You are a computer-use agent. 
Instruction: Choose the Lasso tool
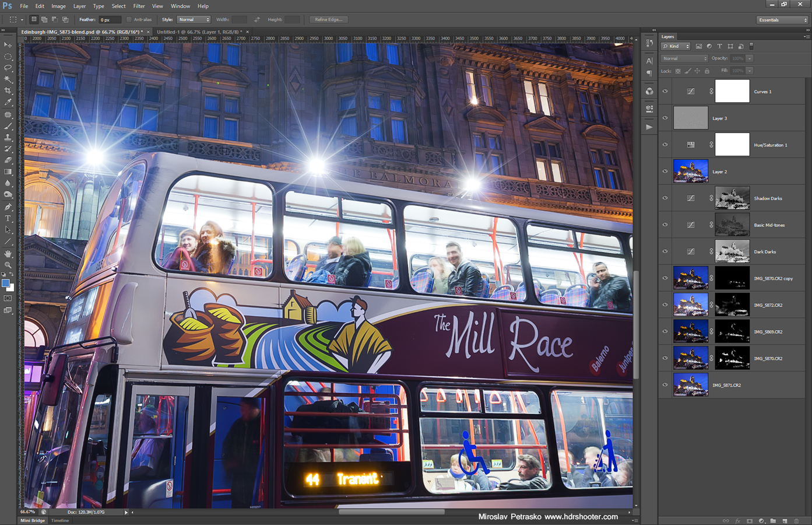[x=8, y=68]
